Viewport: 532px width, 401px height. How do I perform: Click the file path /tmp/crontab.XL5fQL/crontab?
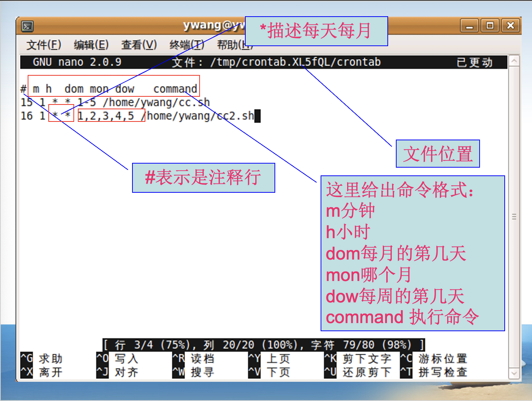click(x=296, y=62)
